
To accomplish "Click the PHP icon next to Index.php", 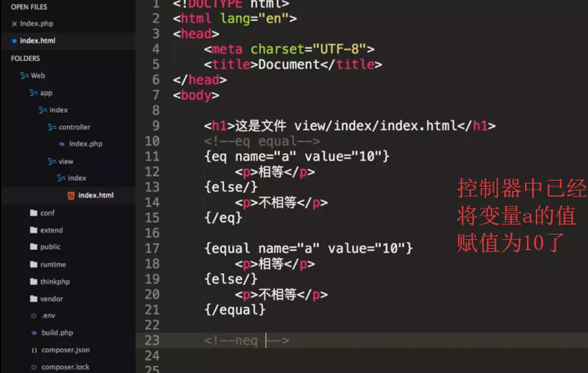I will click(x=62, y=144).
